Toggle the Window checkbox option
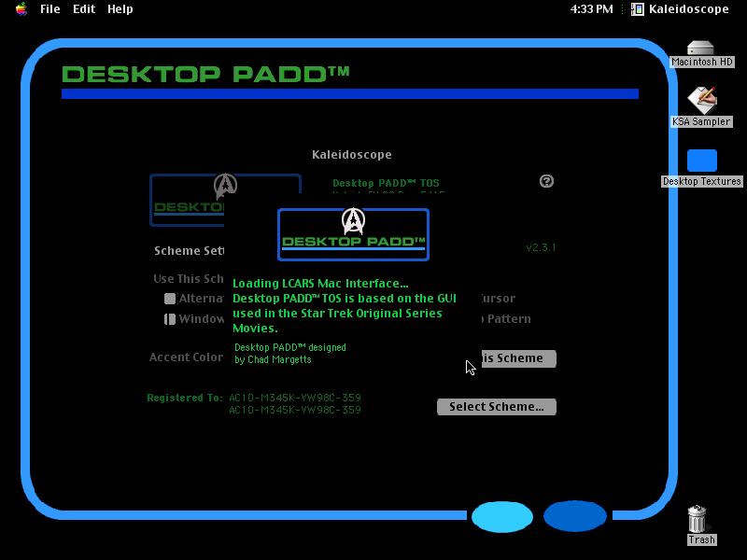The width and height of the screenshot is (747, 560). point(170,319)
